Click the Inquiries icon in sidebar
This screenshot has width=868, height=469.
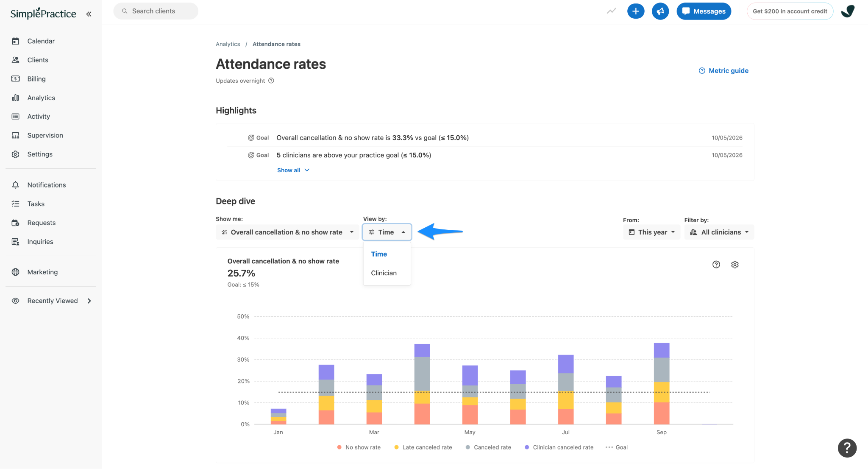[x=16, y=242]
